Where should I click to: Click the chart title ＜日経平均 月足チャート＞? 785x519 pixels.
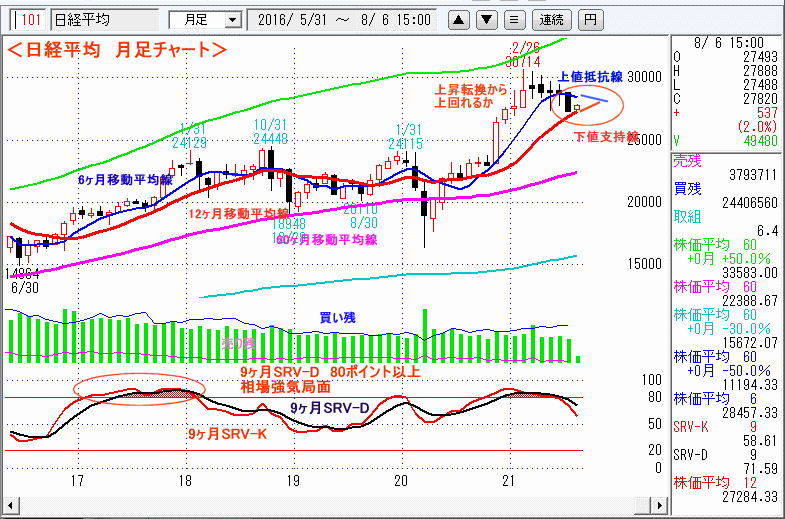click(117, 49)
